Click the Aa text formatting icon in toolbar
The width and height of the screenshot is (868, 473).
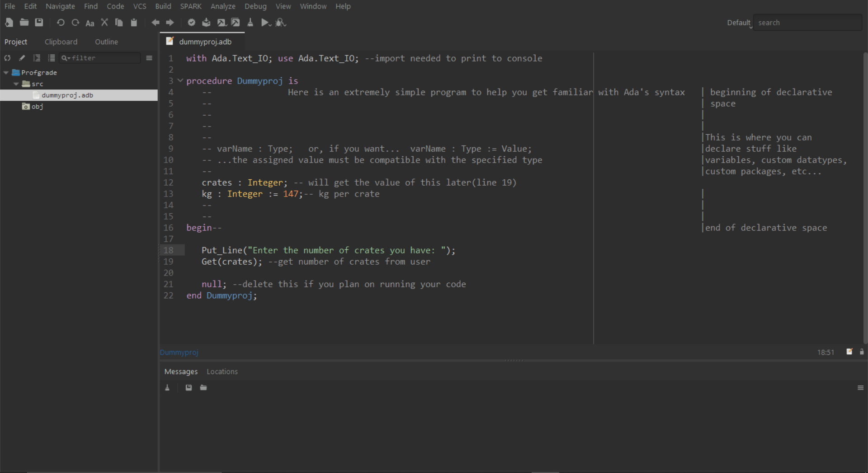90,23
